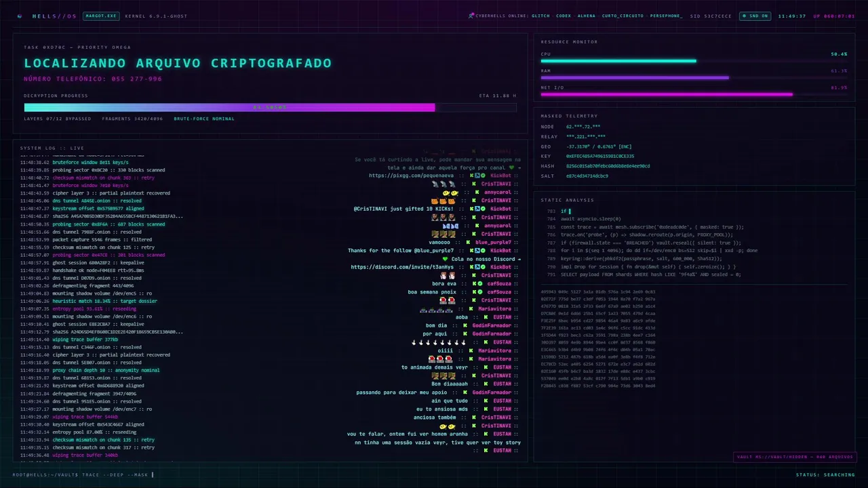Click the down-arrow emoji row sent by EUSTAH
This screenshot has height=488, width=868.
tap(439, 342)
